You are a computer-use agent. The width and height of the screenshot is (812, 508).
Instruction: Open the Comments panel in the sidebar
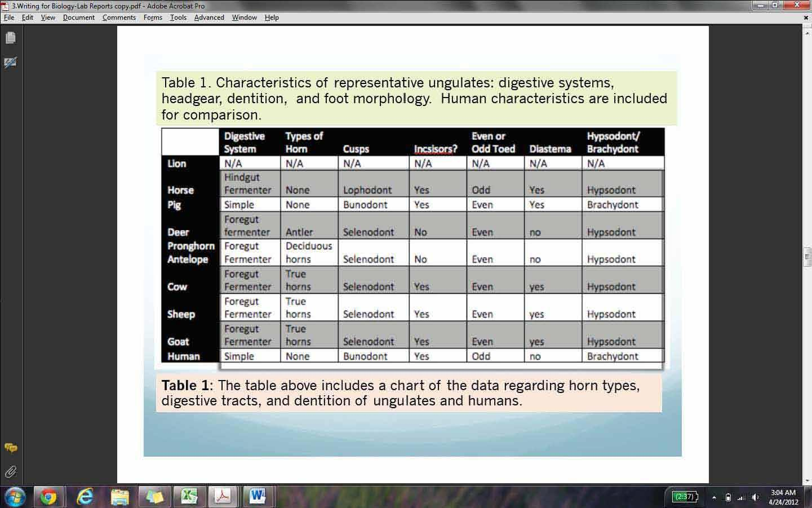pos(10,448)
